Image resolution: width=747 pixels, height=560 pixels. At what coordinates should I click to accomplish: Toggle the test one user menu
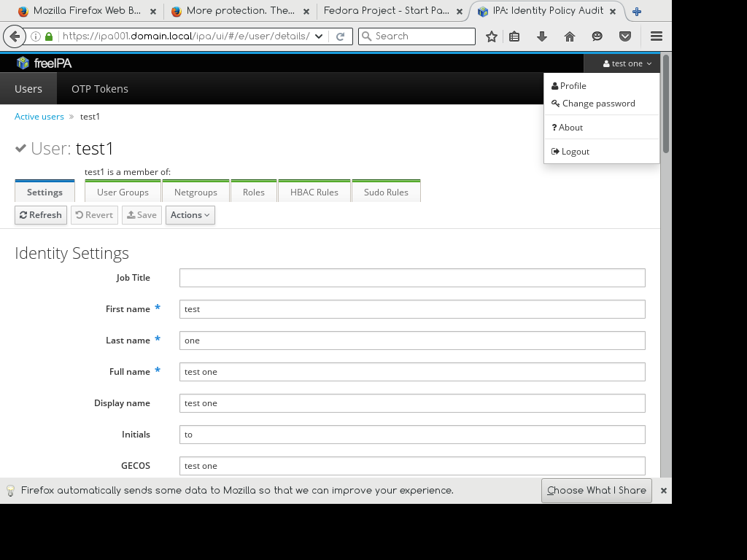coord(627,63)
